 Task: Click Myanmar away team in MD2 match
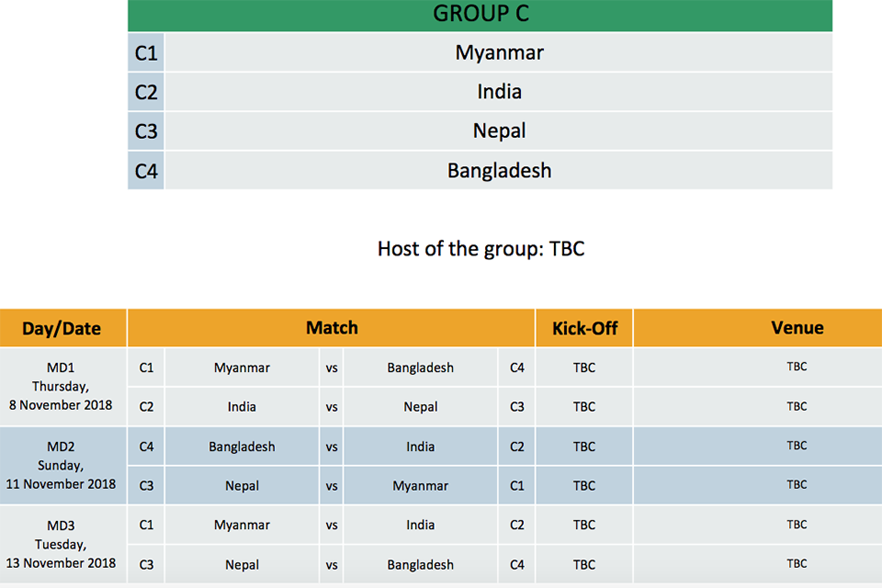point(420,486)
